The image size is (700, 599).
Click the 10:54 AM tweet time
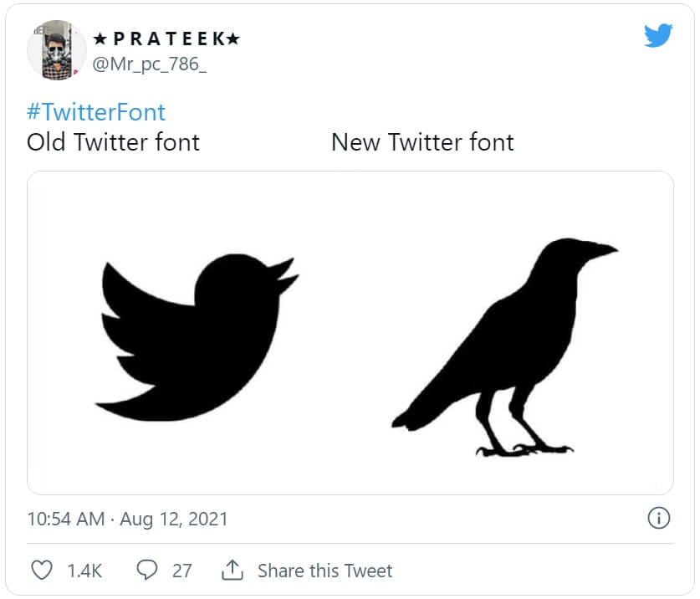click(x=65, y=519)
